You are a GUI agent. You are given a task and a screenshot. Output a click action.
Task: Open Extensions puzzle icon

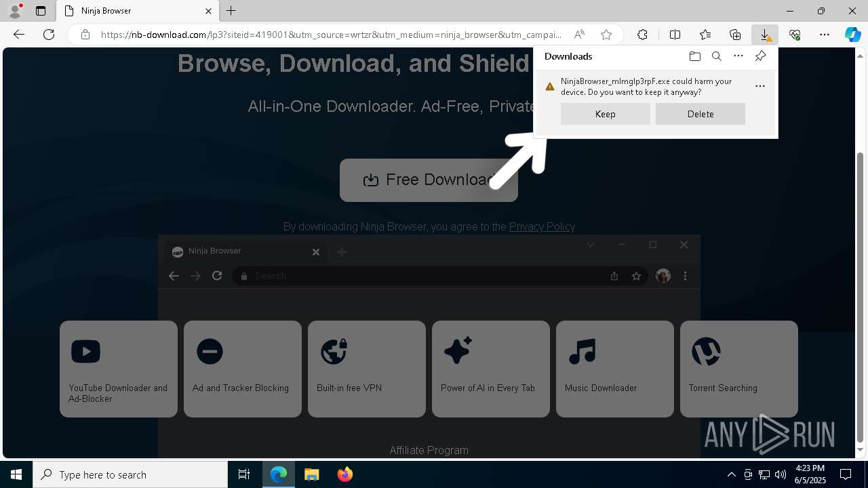click(642, 35)
